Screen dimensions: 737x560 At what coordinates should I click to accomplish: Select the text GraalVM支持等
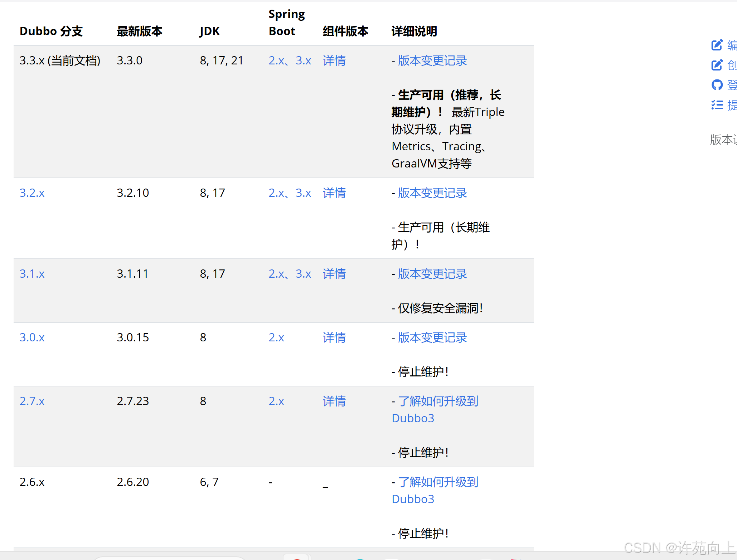pos(432,164)
